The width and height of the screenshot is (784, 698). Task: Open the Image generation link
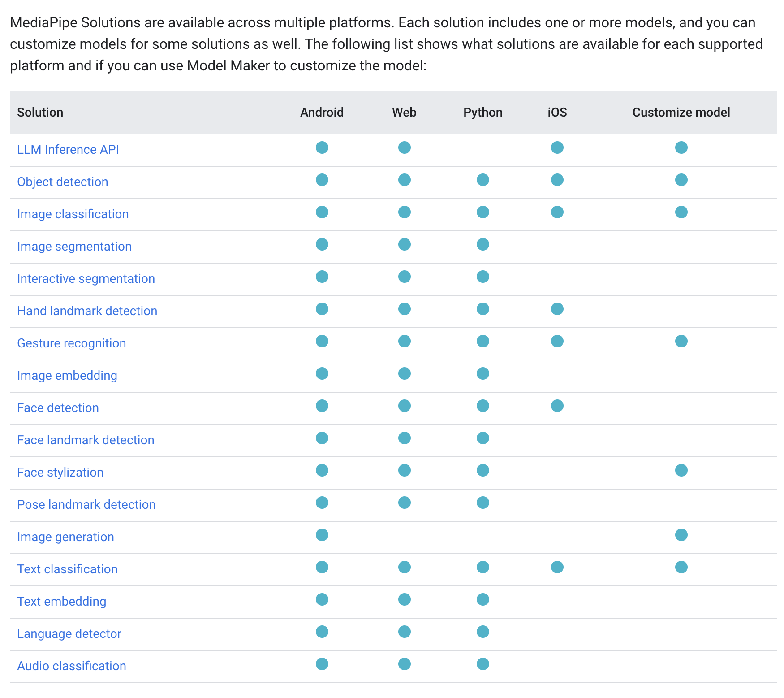click(x=66, y=537)
